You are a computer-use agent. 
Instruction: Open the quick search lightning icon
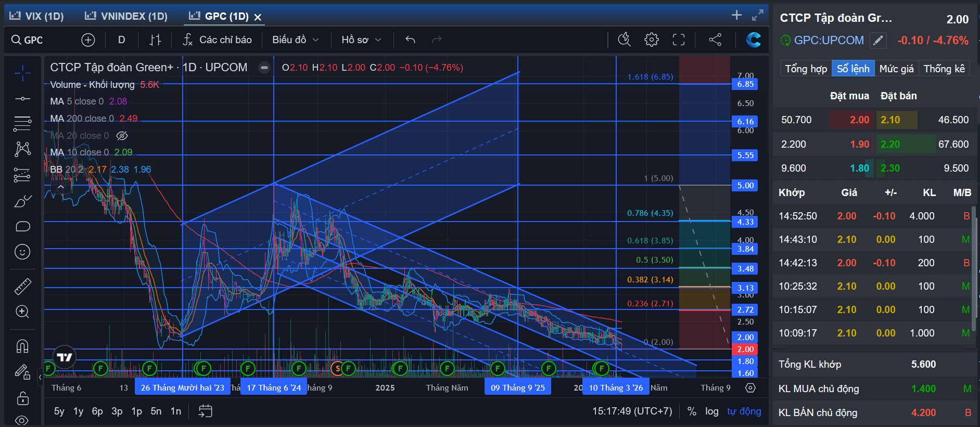pyautogui.click(x=624, y=40)
